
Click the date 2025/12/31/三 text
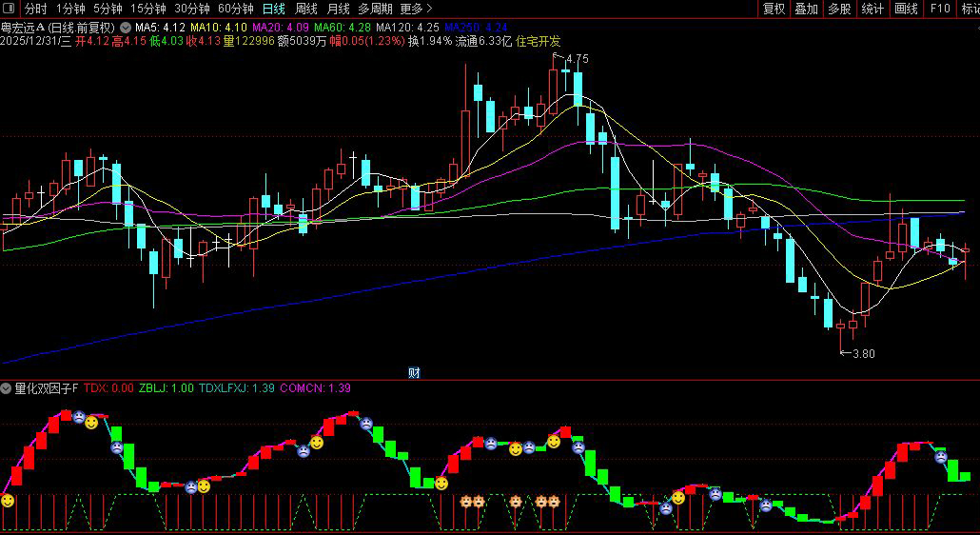coord(35,42)
